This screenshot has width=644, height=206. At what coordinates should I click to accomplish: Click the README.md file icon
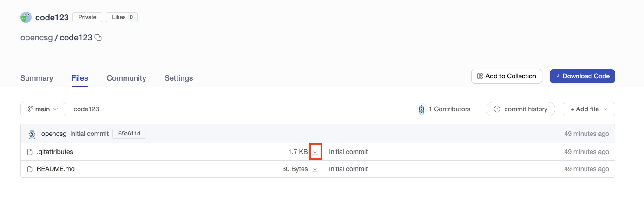click(30, 169)
